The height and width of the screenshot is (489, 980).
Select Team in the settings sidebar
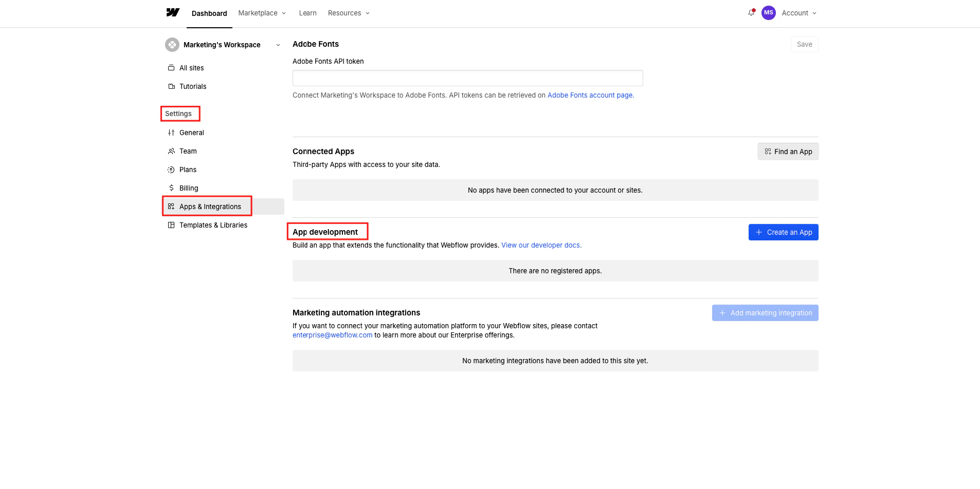pos(188,151)
